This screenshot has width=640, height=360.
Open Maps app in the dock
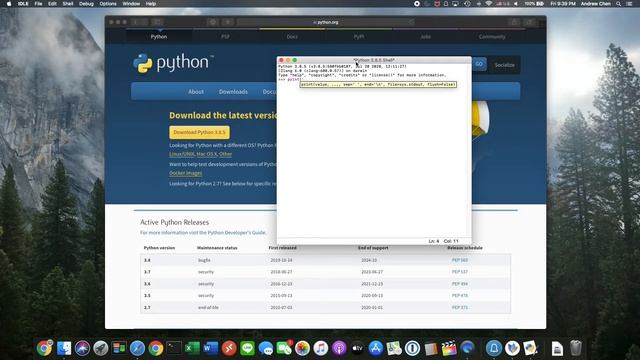click(394, 348)
